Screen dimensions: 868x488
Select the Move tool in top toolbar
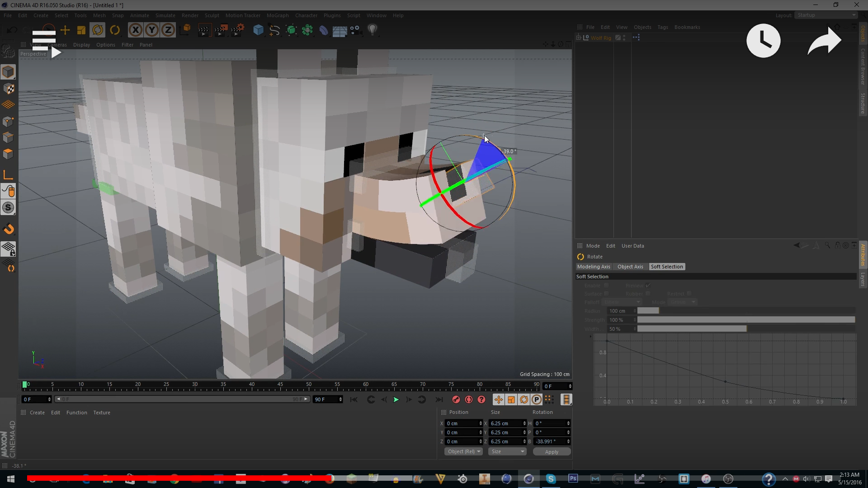point(65,30)
